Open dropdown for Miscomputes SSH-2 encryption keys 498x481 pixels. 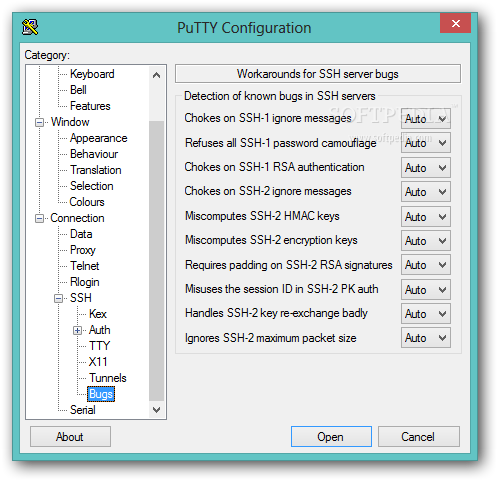pos(426,241)
